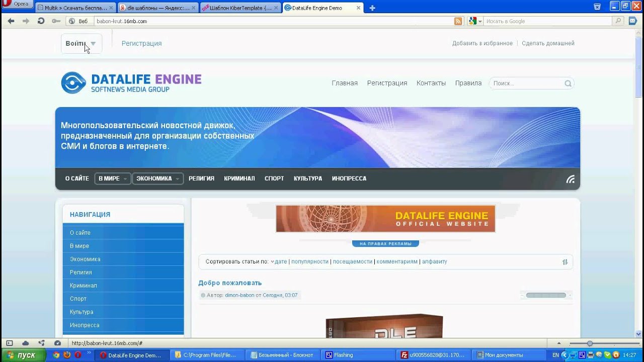The width and height of the screenshot is (644, 362).
Task: Open the password wand key icon
Action: coord(56,21)
